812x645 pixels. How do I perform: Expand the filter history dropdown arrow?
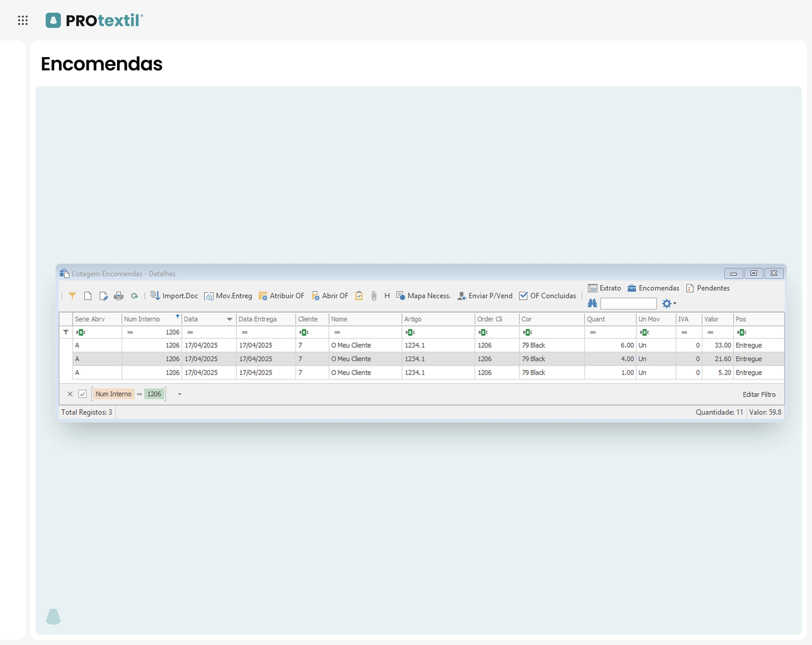(180, 394)
